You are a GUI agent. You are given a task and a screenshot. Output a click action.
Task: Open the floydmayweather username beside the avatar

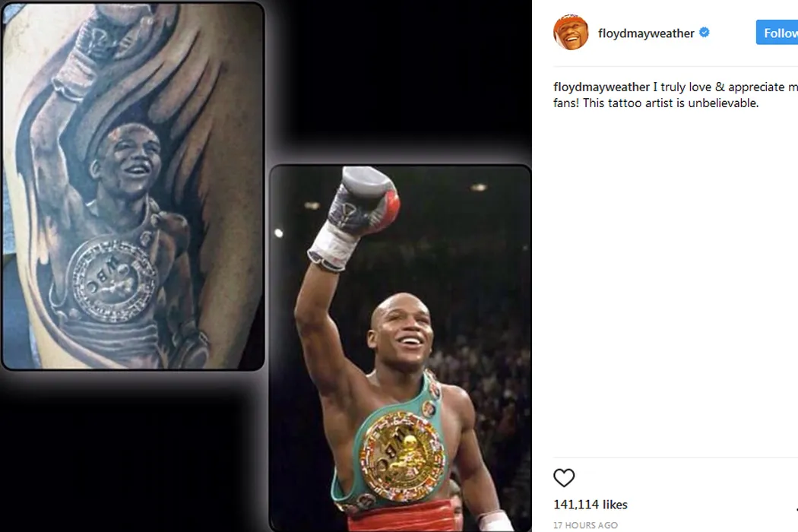click(x=646, y=33)
